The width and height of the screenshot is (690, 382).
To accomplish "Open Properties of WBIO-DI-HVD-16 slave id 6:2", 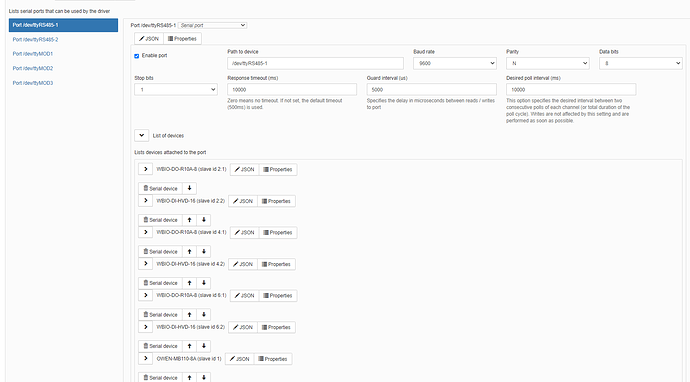I will coord(276,327).
